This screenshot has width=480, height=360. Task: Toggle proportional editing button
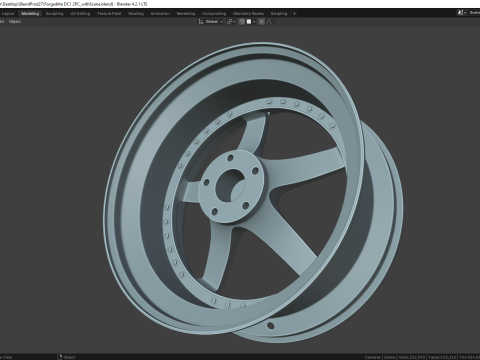click(x=262, y=22)
